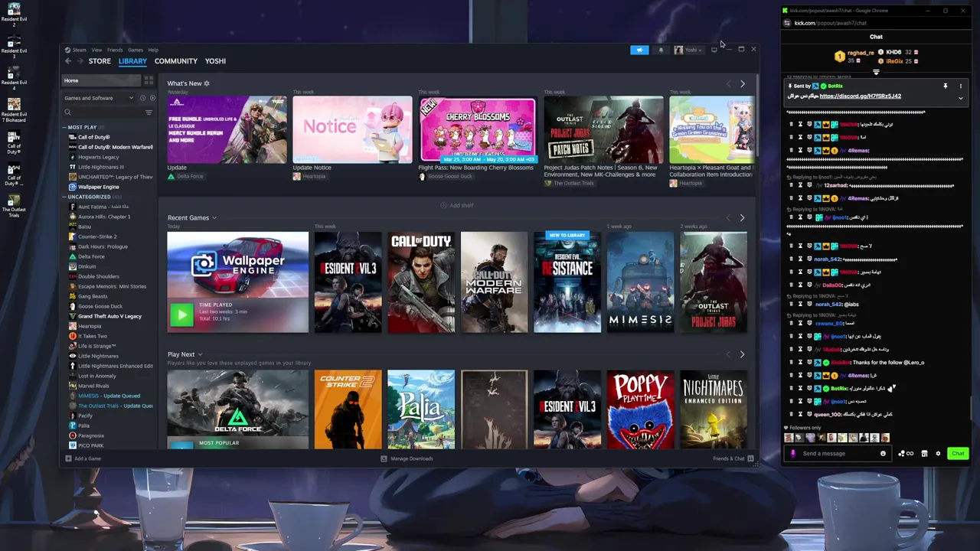This screenshot has width=980, height=551.
Task: Click the green Chat send button
Action: [x=958, y=453]
